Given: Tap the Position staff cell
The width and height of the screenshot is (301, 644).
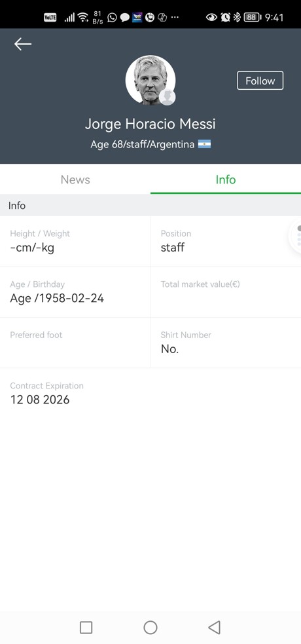Looking at the screenshot, I should [x=226, y=241].
